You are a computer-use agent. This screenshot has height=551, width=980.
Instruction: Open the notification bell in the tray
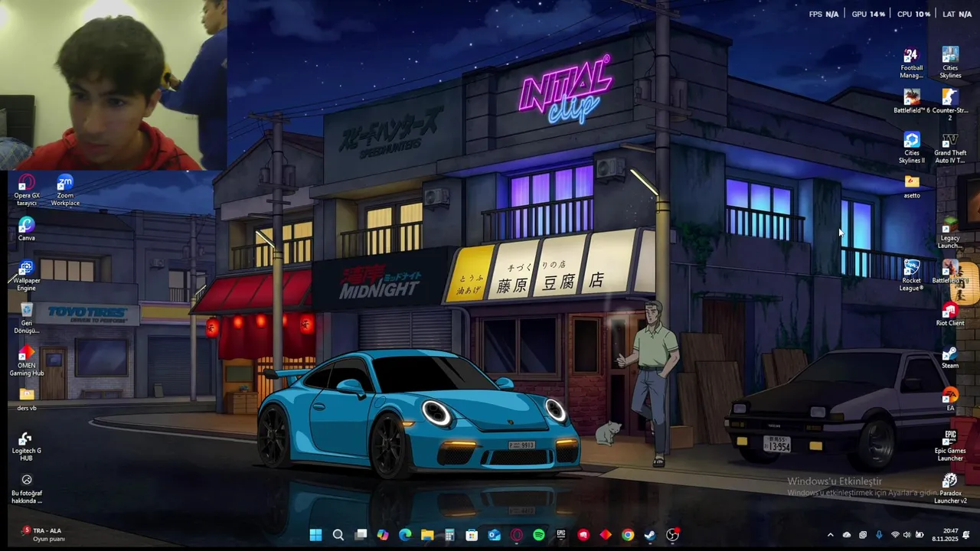click(x=966, y=535)
